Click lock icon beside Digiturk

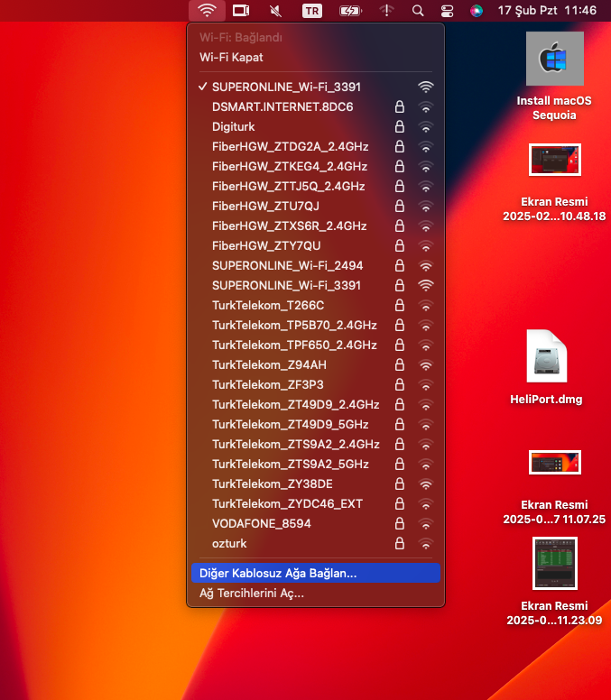coord(400,126)
